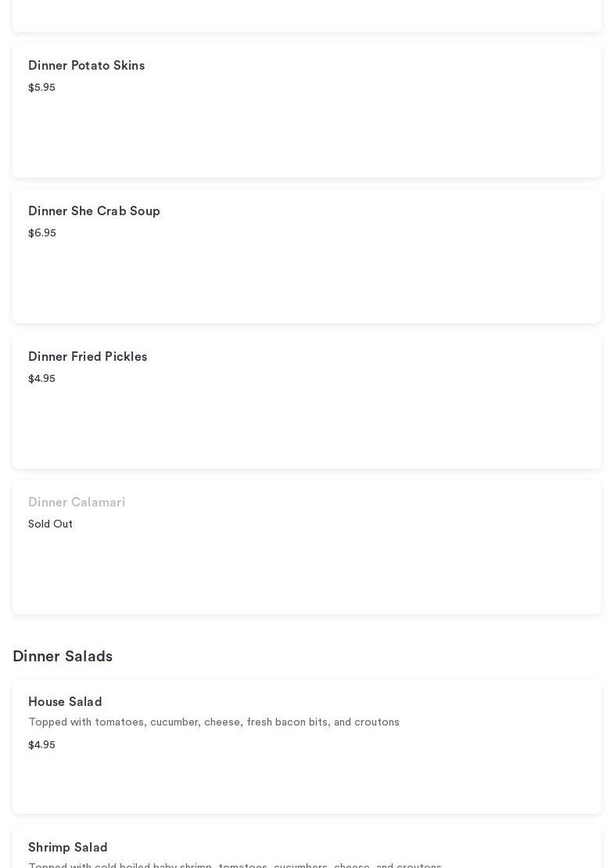Open the Dinner Fried Pickles item
Screen dimensions: 614x868
[88, 357]
